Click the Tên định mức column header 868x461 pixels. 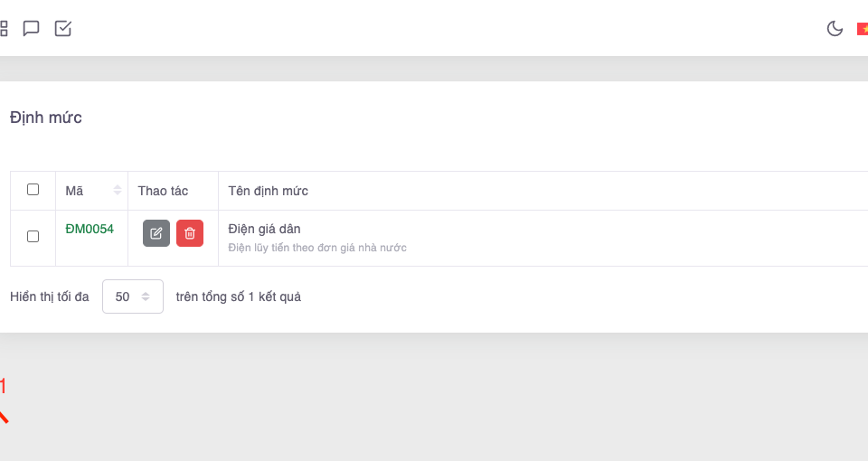269,191
